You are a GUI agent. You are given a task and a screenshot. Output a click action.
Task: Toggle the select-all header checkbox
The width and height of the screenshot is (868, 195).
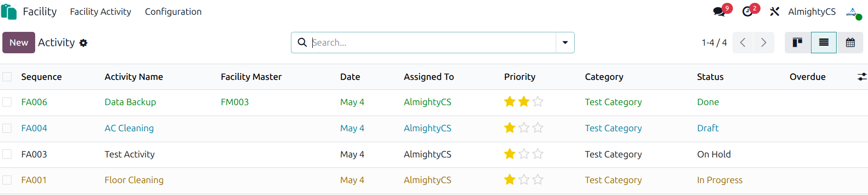click(x=7, y=77)
